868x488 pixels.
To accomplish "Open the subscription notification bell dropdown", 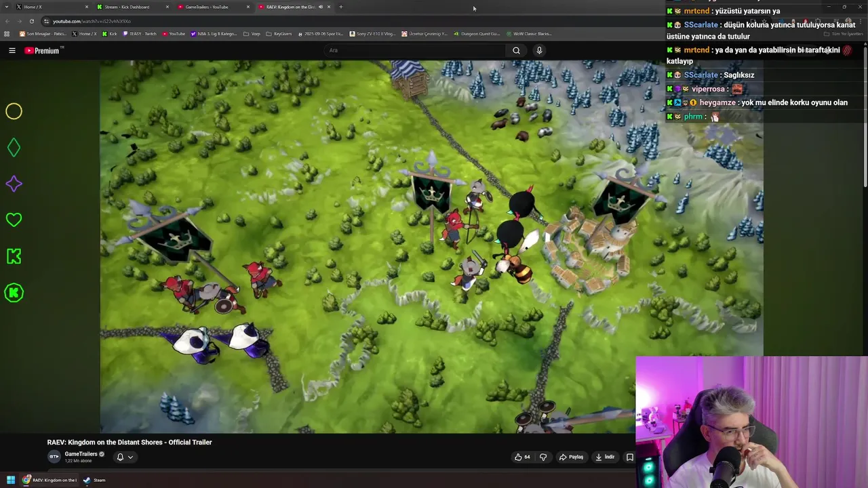I will pyautogui.click(x=125, y=457).
